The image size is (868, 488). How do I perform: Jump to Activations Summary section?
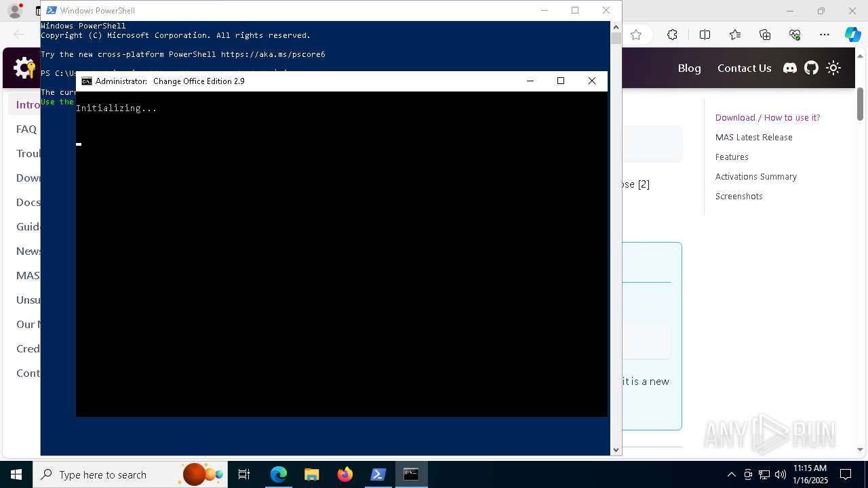(755, 176)
